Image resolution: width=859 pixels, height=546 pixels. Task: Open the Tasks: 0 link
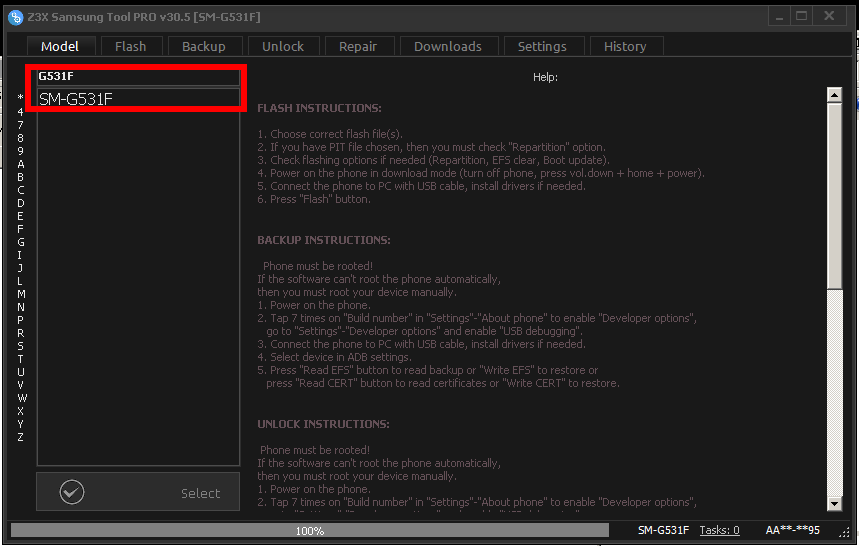[x=719, y=530]
